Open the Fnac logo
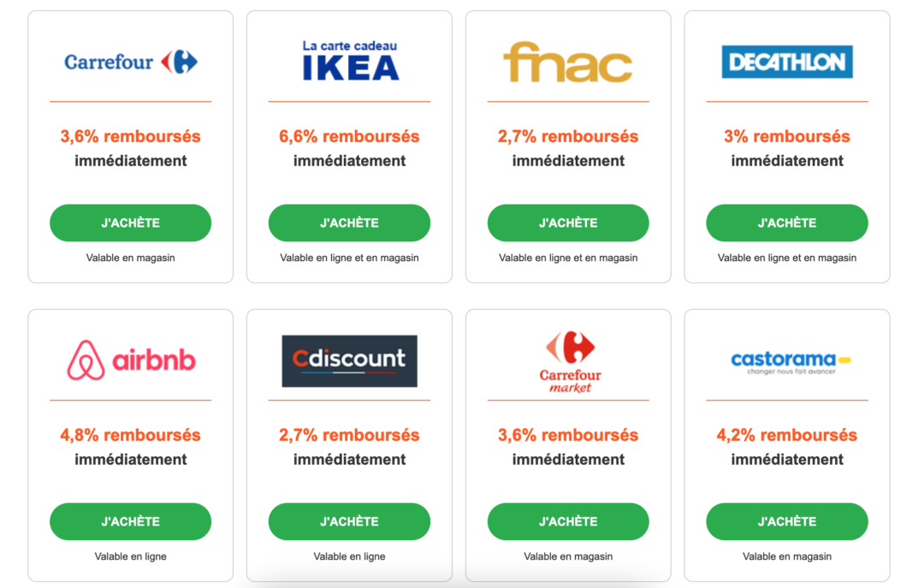 [568, 62]
